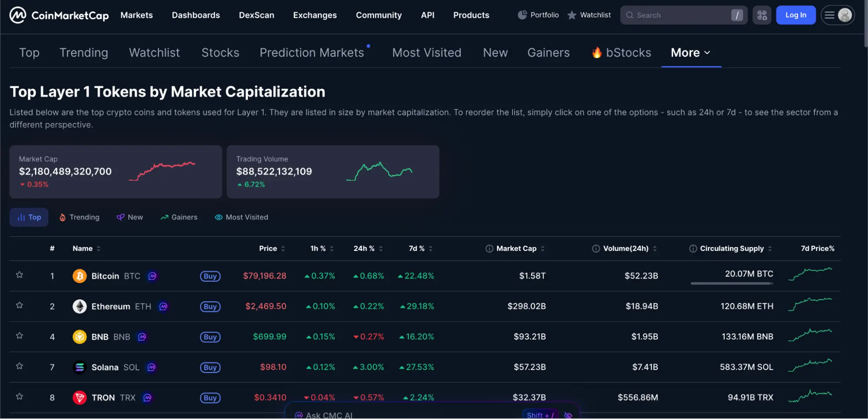Sort table by 24h % column
868x419 pixels.
tap(368, 248)
